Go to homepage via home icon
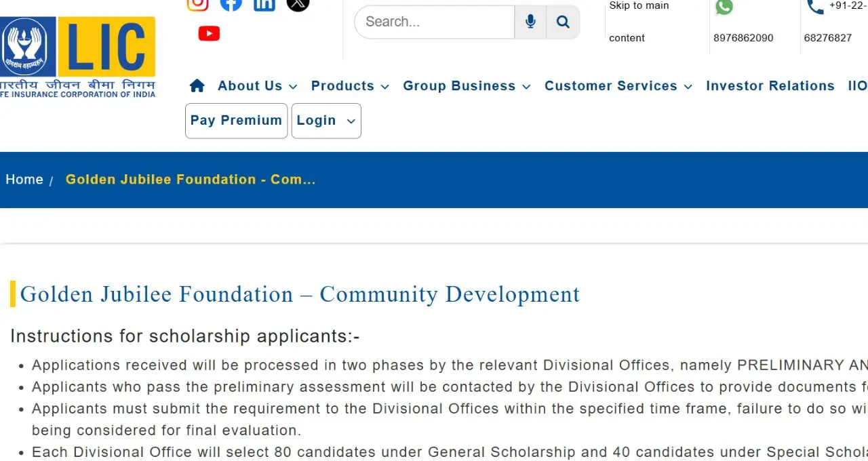Screen dimensions: 868x461 pyautogui.click(x=197, y=85)
